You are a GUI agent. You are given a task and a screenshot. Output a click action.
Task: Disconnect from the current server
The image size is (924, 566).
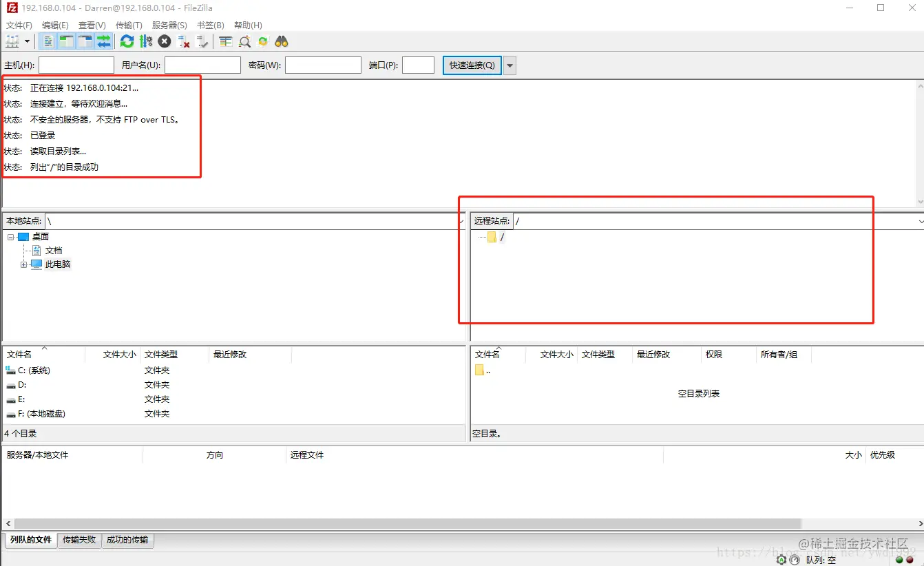coord(183,41)
